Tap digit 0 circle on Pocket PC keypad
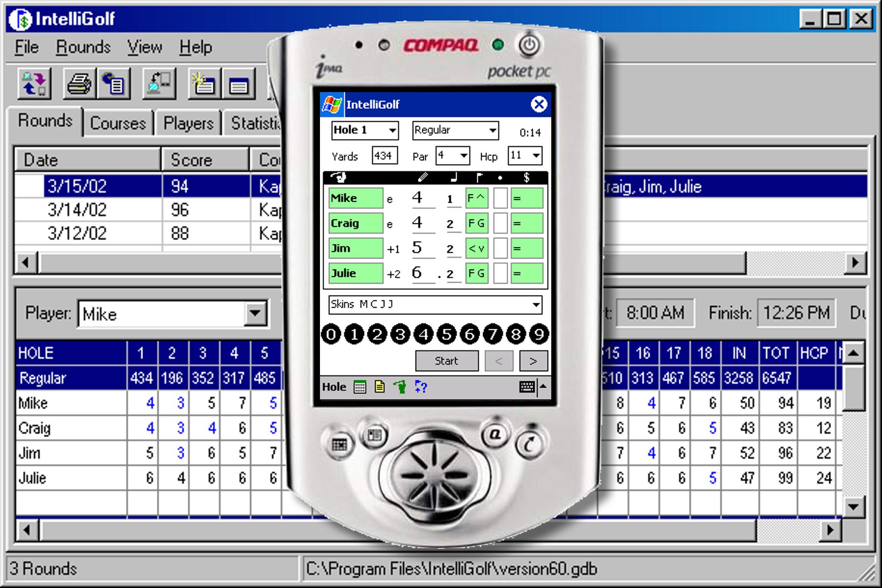This screenshot has height=588, width=882. point(331,335)
